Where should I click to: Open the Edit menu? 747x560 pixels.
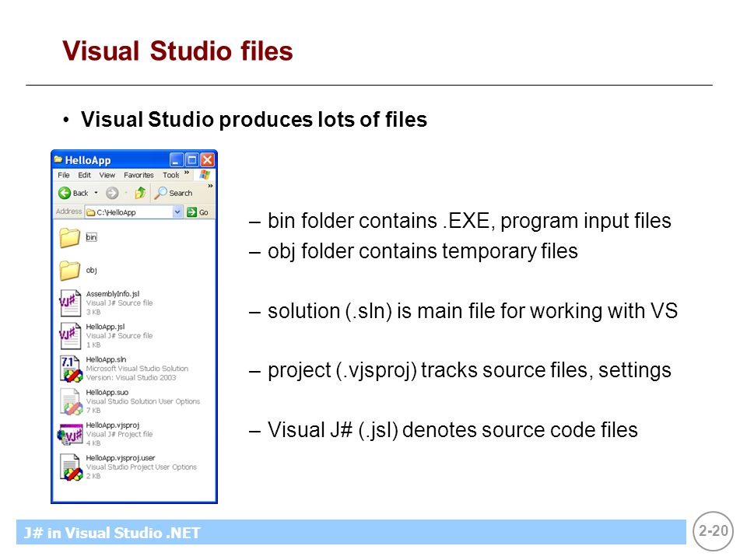click(x=84, y=175)
